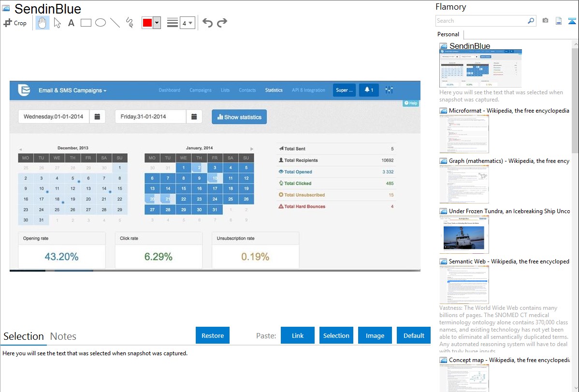Click the line thickness icon
The height and width of the screenshot is (392, 579).
click(x=173, y=23)
